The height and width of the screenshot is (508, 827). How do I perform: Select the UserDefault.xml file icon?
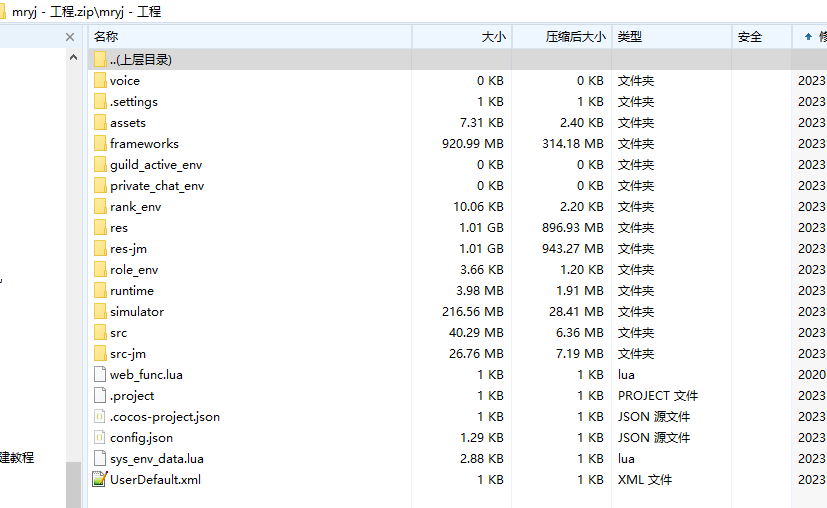(x=99, y=479)
